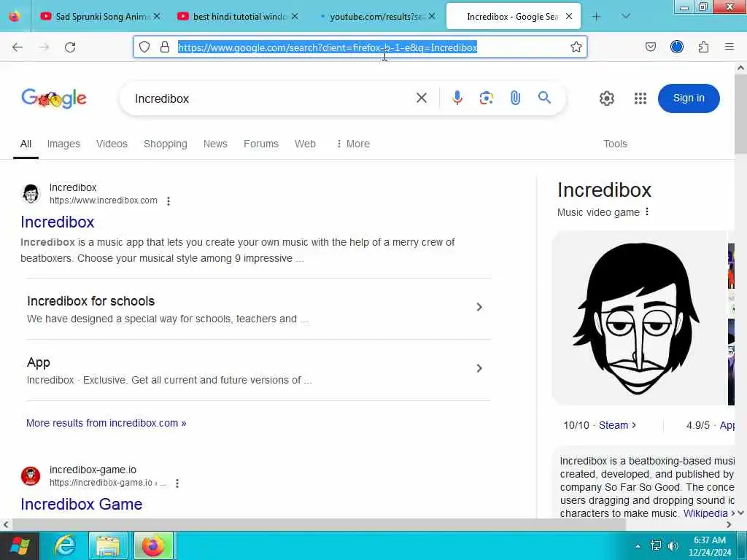
Task: Switch to Forums results tab
Action: pos(260,144)
